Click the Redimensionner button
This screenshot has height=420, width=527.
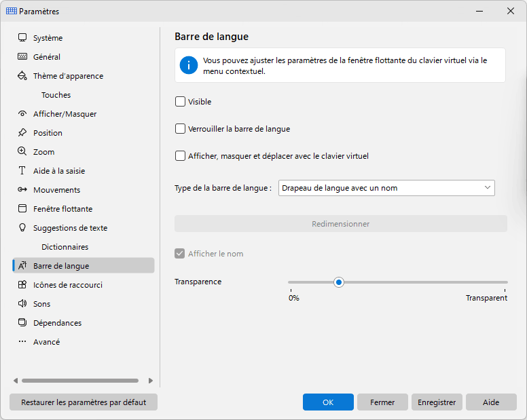pos(340,224)
